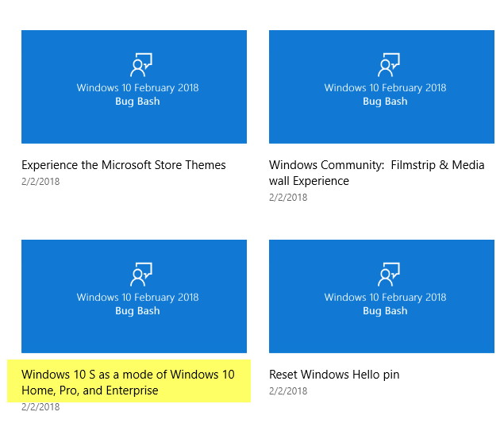Open the Reset Windows Hello pin thumbnail
This screenshot has height=427, width=504.
(x=382, y=296)
